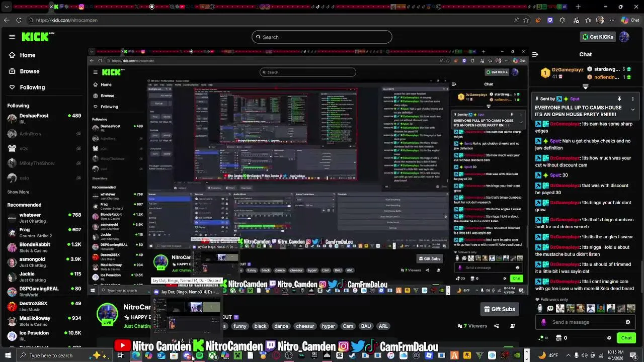Viewport: 644px width, 362px height.
Task: Add page to favorites star icon
Action: (x=526, y=20)
